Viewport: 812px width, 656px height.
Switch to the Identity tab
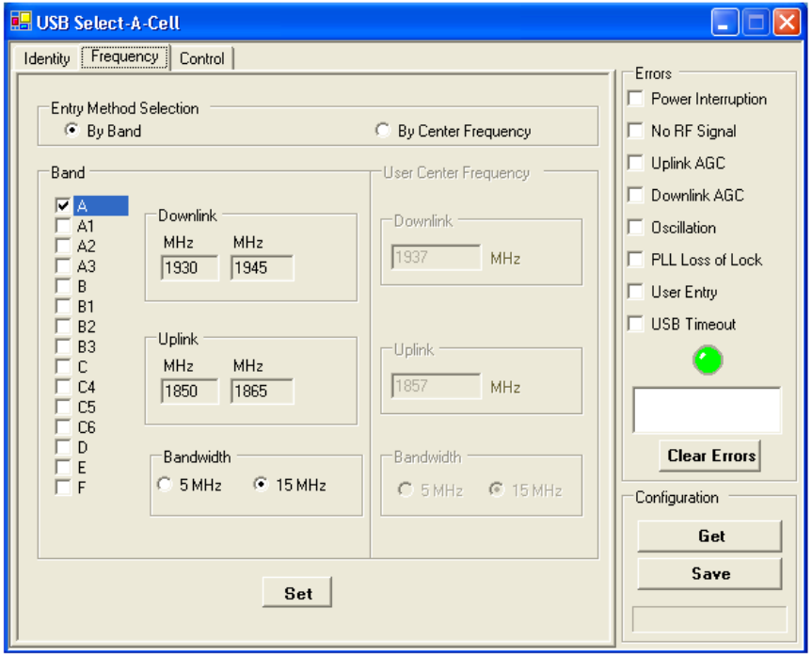tap(46, 58)
